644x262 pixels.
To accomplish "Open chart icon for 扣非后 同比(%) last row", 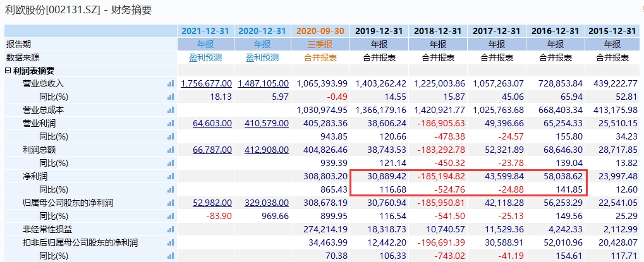I will [x=171, y=256].
